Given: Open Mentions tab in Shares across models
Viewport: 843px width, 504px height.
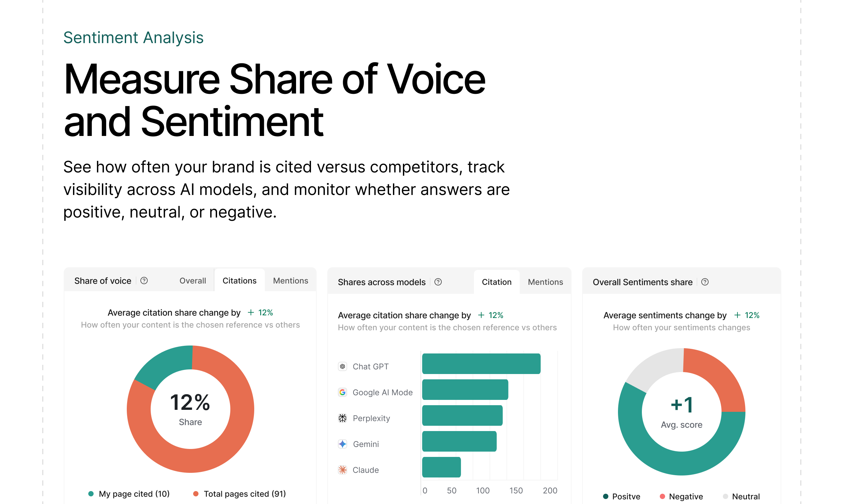Looking at the screenshot, I should pyautogui.click(x=545, y=282).
